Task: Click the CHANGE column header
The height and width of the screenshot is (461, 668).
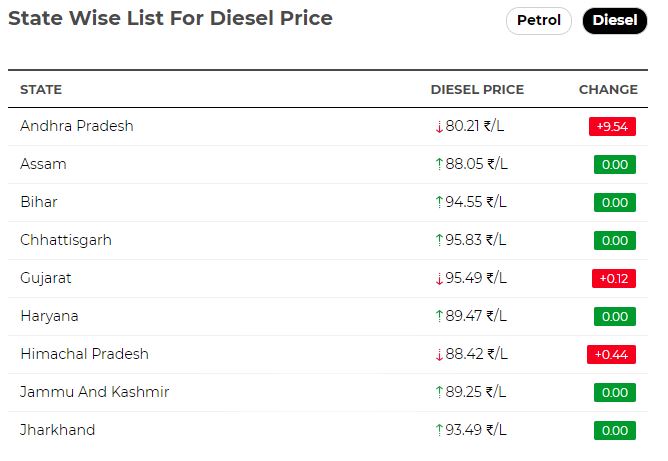Action: tap(608, 89)
